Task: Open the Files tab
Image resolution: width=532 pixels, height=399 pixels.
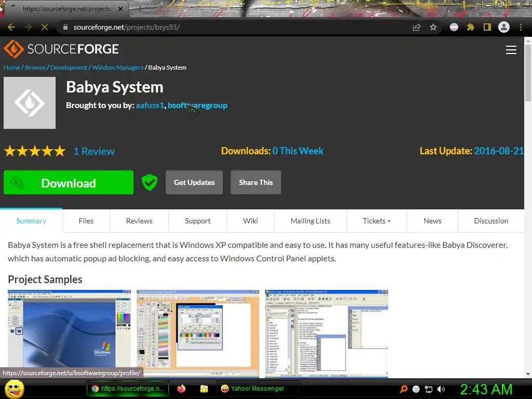Action: coord(86,221)
